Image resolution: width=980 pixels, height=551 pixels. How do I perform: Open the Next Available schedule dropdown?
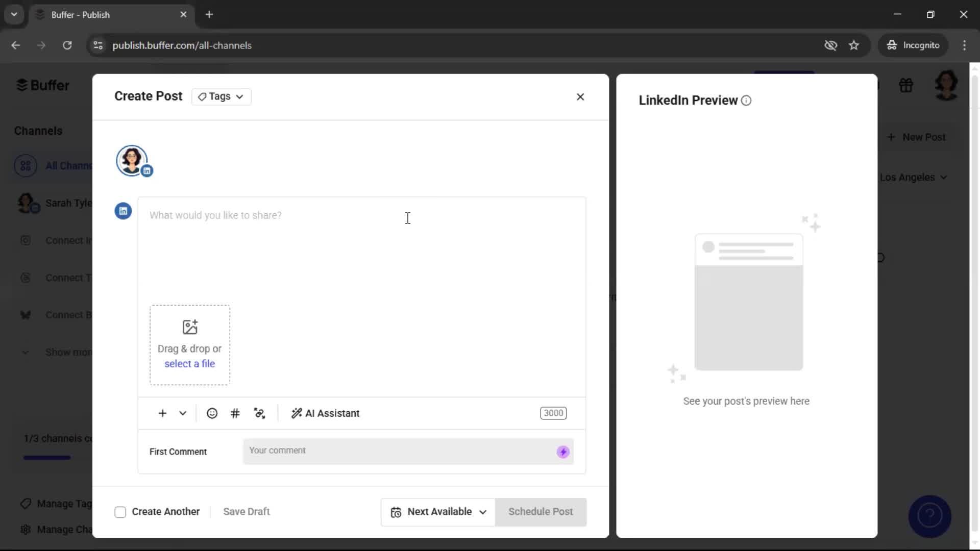pos(437,512)
